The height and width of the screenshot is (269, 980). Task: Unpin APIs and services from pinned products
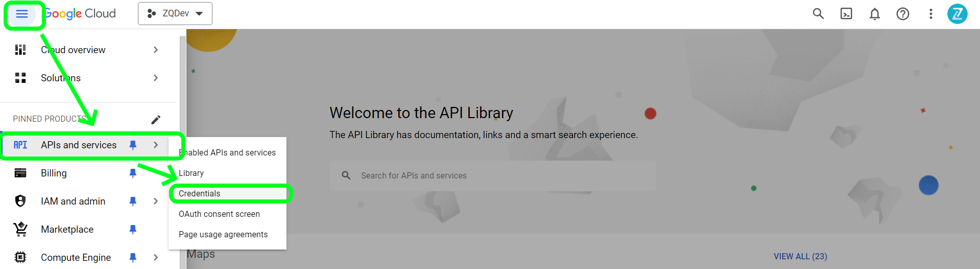point(133,145)
